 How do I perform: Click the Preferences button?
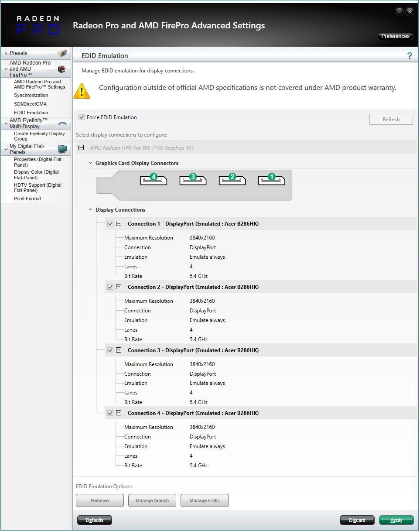click(395, 36)
